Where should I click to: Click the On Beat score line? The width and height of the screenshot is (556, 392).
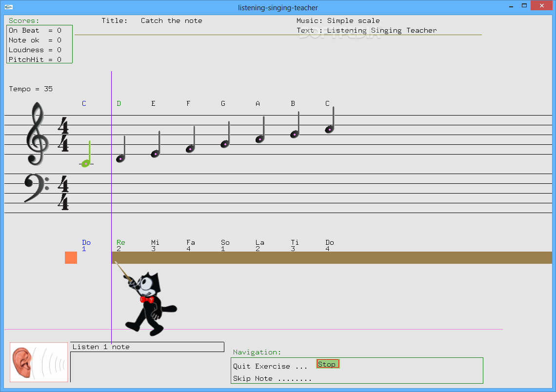35,31
